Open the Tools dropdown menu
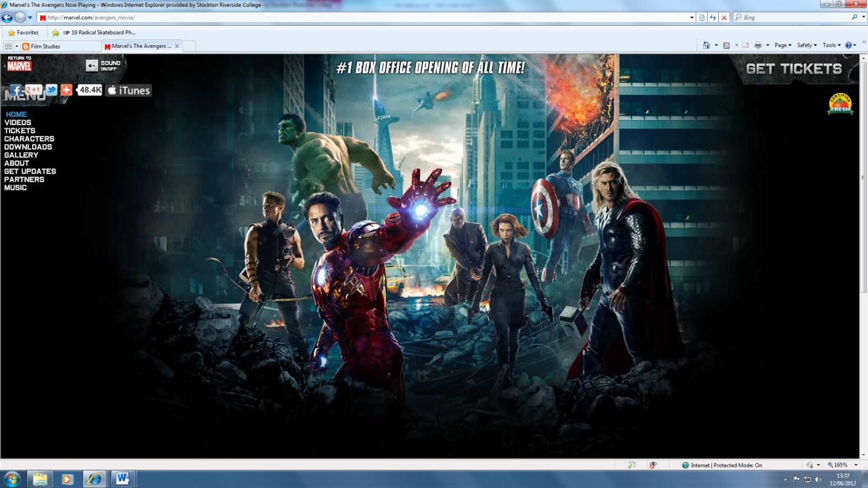This screenshot has width=868, height=488. pyautogui.click(x=829, y=45)
